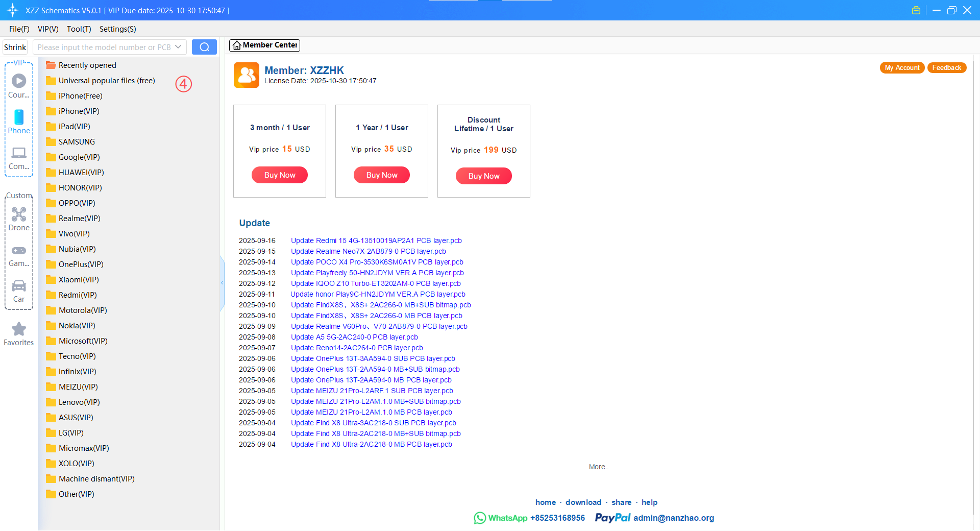Click the iPhone(Free) folder icon

click(51, 96)
